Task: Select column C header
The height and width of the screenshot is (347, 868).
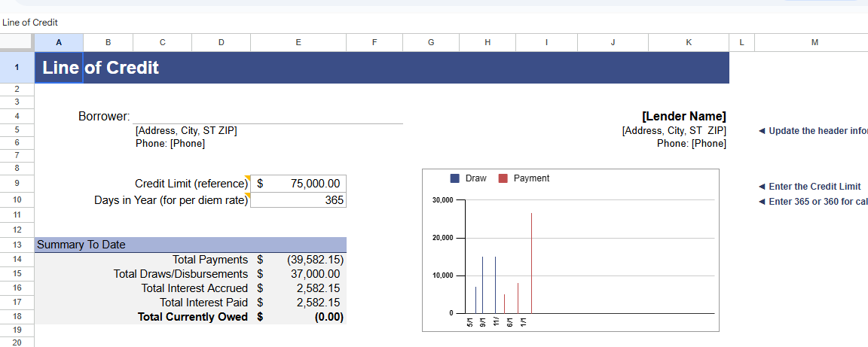Action: (162, 42)
